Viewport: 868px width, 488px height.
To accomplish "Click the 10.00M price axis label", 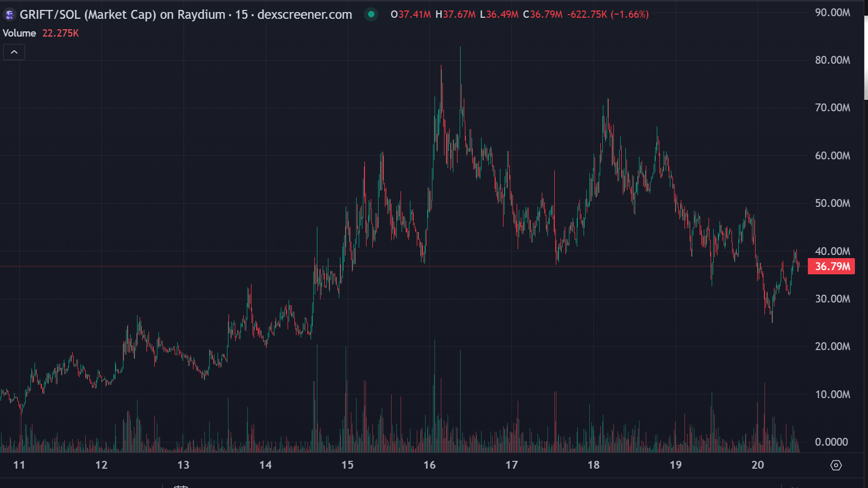I will (x=832, y=394).
